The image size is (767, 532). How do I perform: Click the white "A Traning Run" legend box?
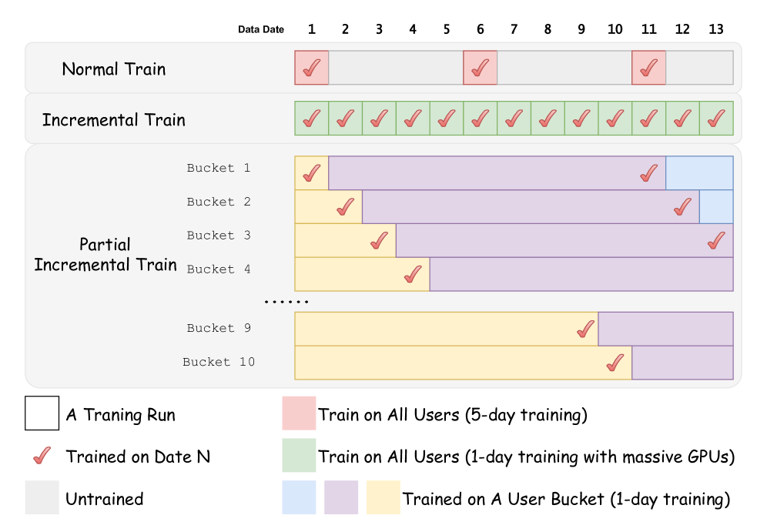tap(42, 413)
